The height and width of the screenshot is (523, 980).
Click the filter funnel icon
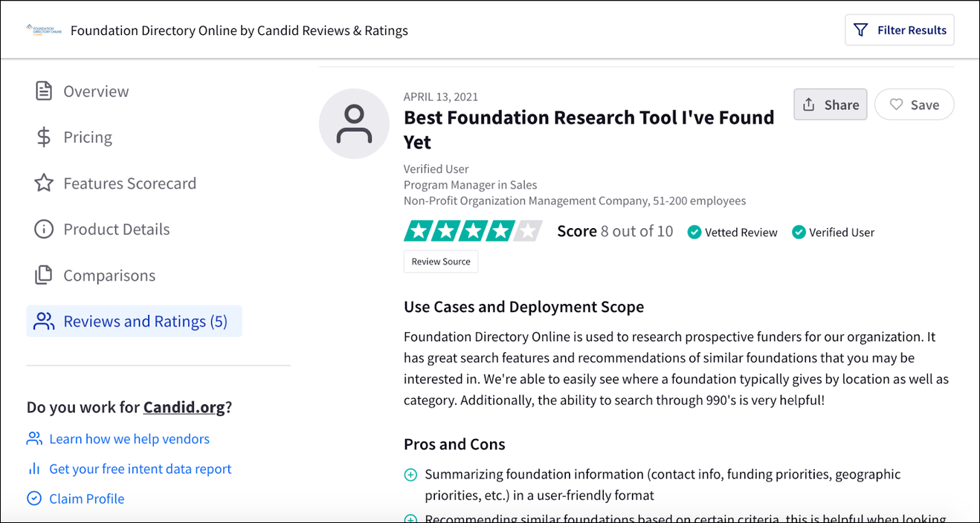pos(861,30)
